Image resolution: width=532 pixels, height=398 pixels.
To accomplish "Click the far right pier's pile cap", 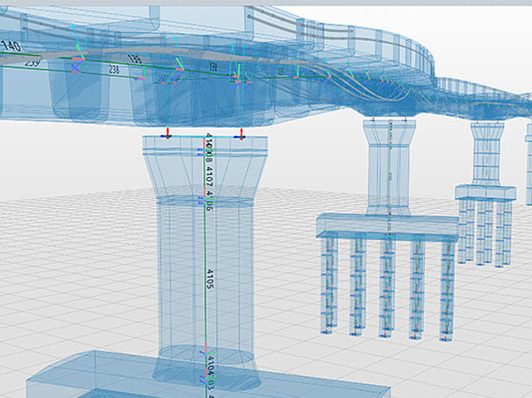I will [x=485, y=192].
